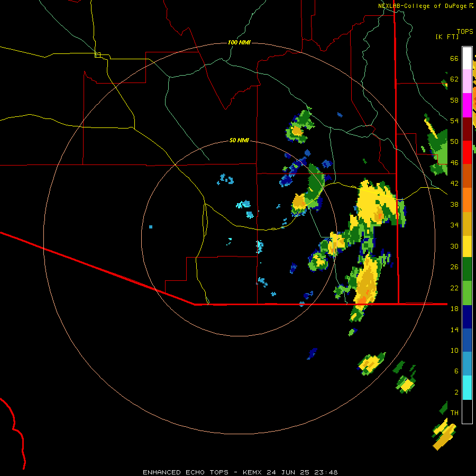This screenshot has height=476, width=476.
Task: Select the bright red legend swatch
Action: click(467, 152)
